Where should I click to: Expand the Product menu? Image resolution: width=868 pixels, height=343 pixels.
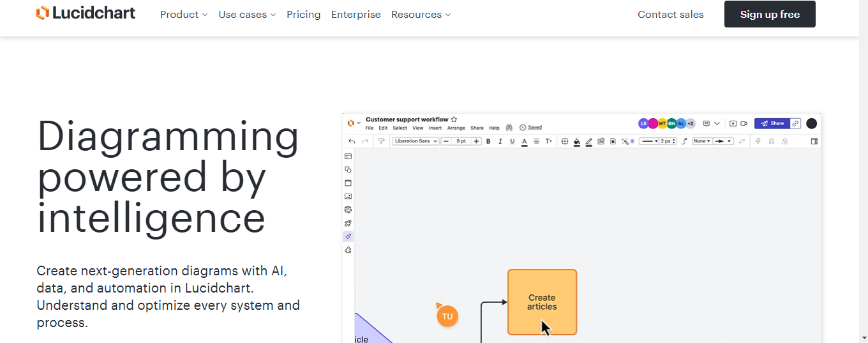pos(184,15)
